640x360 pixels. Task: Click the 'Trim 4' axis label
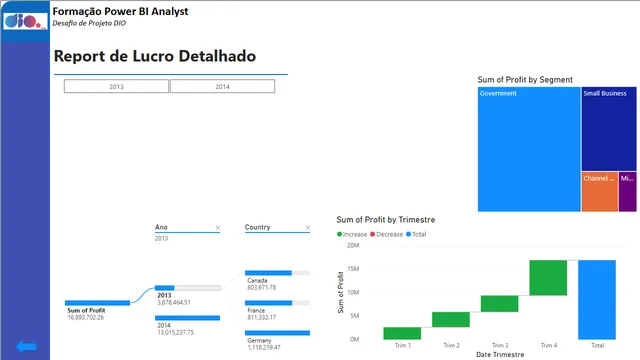(x=549, y=345)
